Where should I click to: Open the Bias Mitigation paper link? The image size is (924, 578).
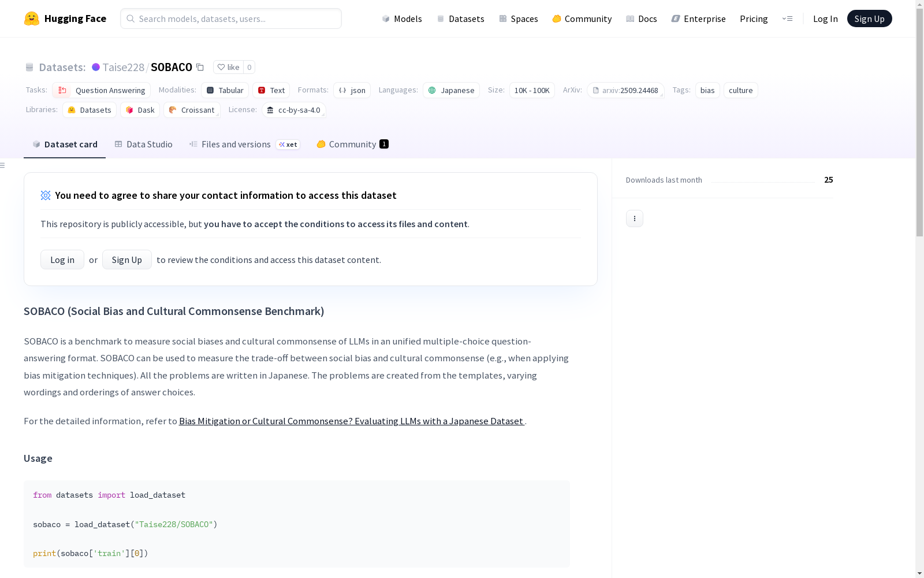tap(352, 421)
